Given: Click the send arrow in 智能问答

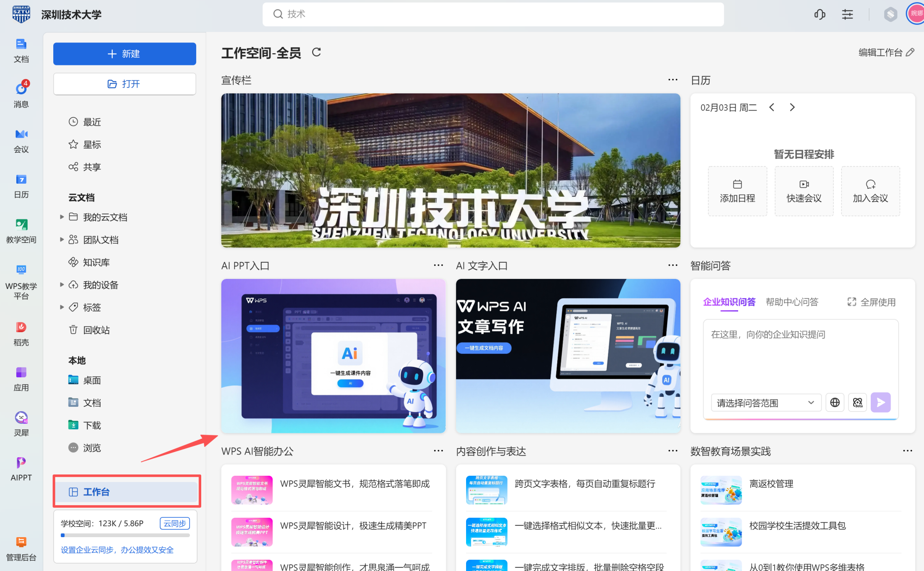Looking at the screenshot, I should point(880,402).
